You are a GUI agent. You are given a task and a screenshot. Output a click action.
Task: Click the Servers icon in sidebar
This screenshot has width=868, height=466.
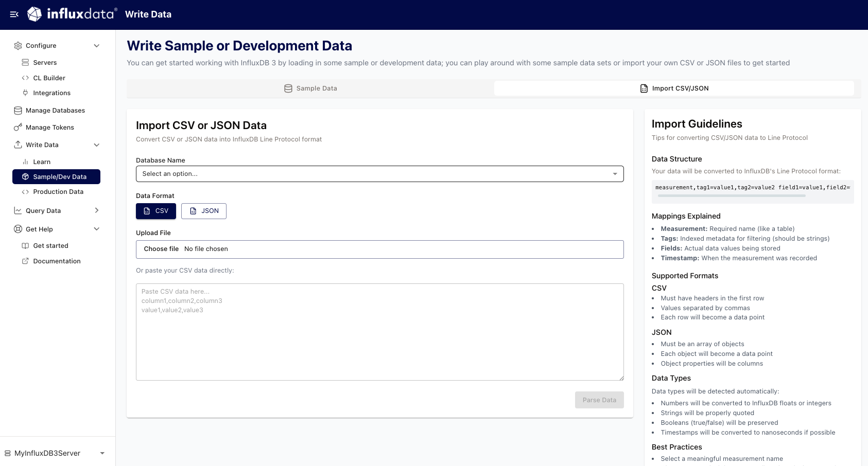[25, 62]
